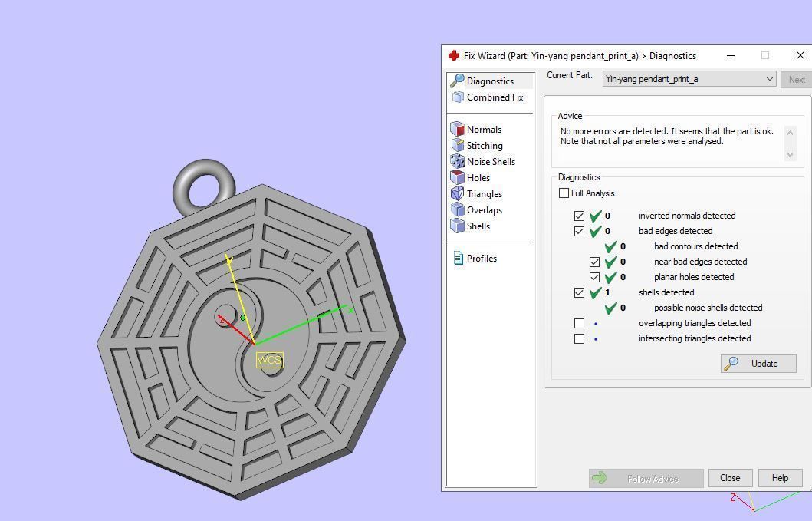
Task: Open the Combined Fix page icon
Action: click(458, 97)
